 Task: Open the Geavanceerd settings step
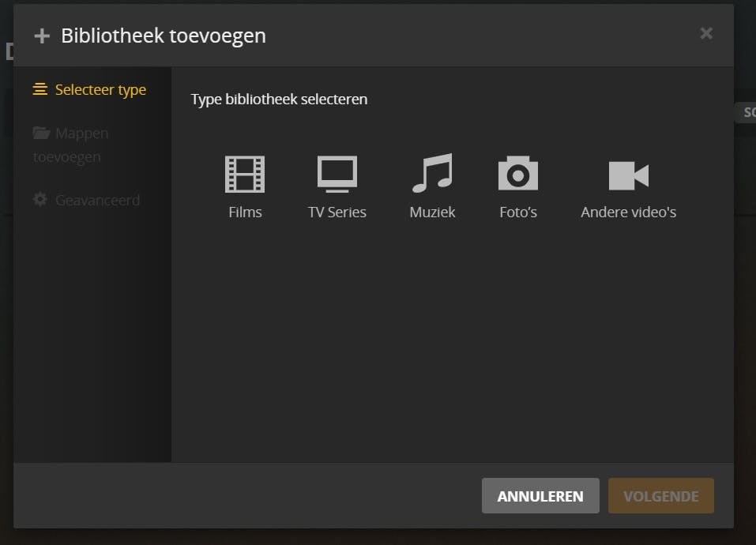pyautogui.click(x=98, y=200)
